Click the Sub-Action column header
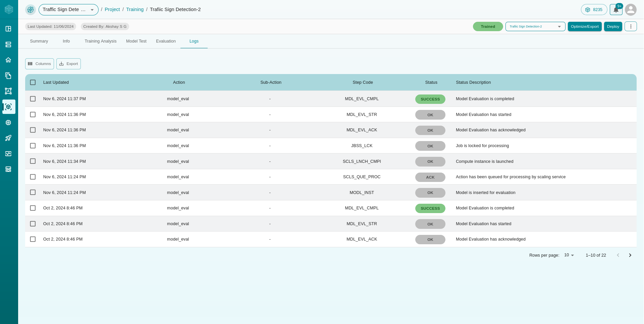 click(271, 82)
